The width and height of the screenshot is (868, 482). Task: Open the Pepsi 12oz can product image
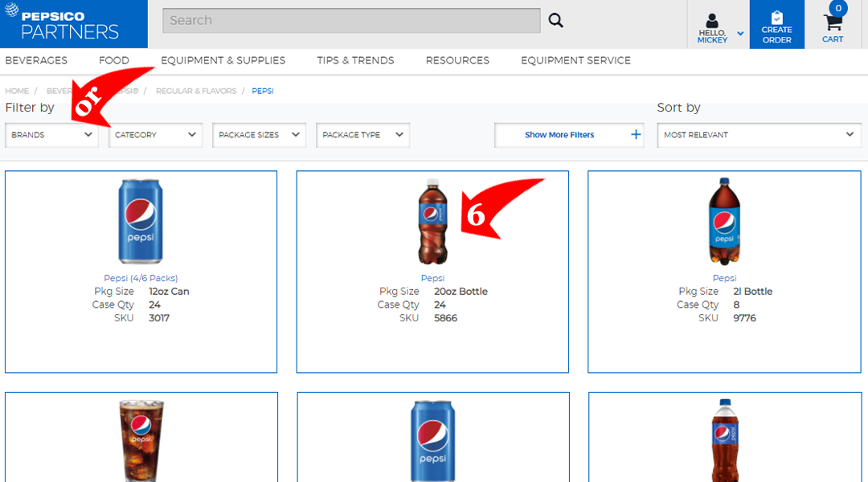141,222
